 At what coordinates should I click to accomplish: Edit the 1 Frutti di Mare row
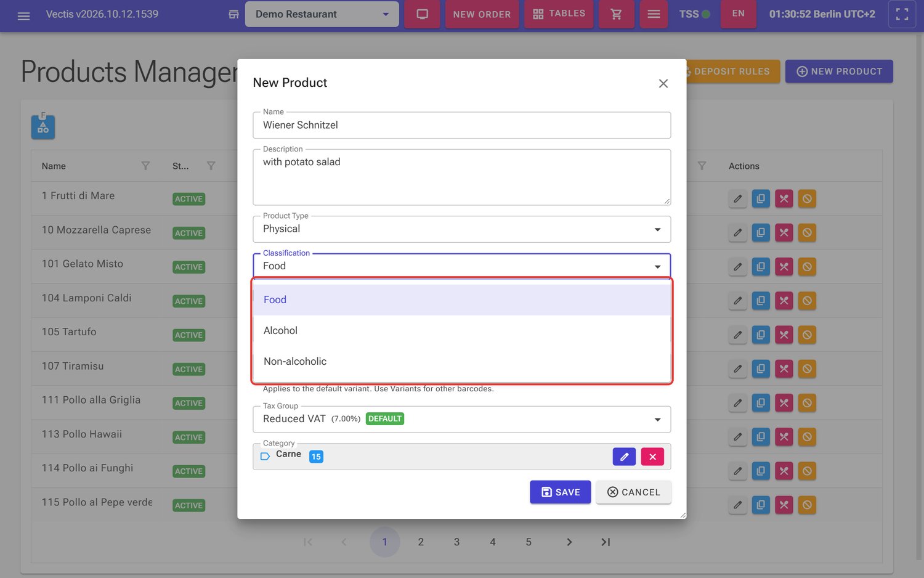[x=737, y=198]
